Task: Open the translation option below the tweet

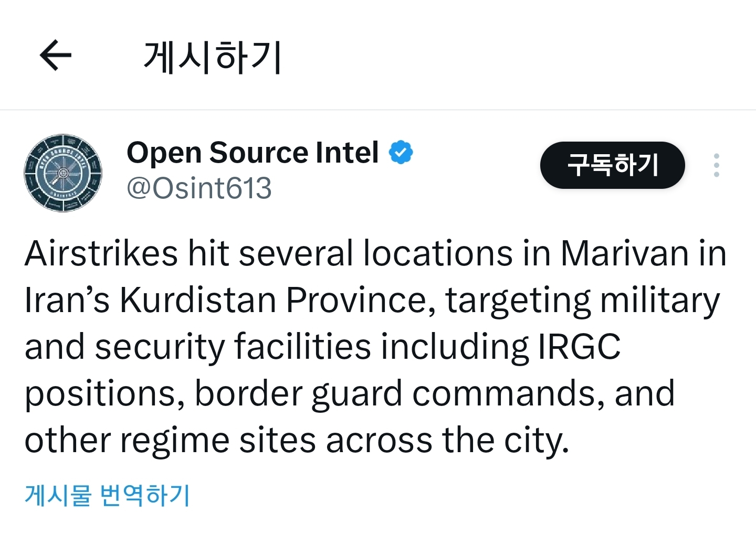Action: tap(108, 494)
